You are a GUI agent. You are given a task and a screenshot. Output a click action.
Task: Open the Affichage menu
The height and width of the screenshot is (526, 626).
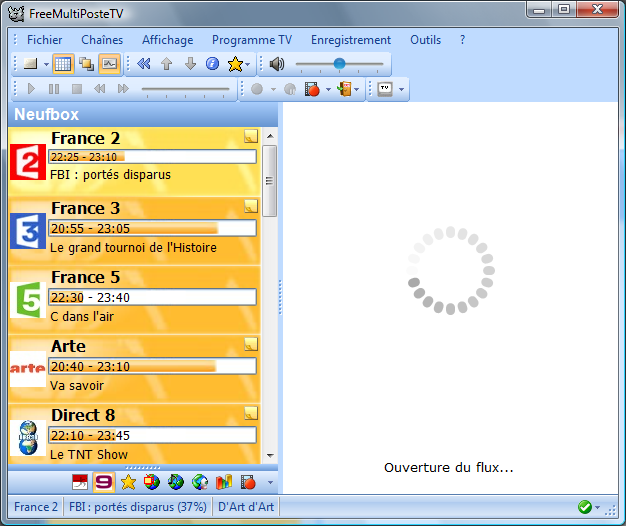[x=168, y=40]
